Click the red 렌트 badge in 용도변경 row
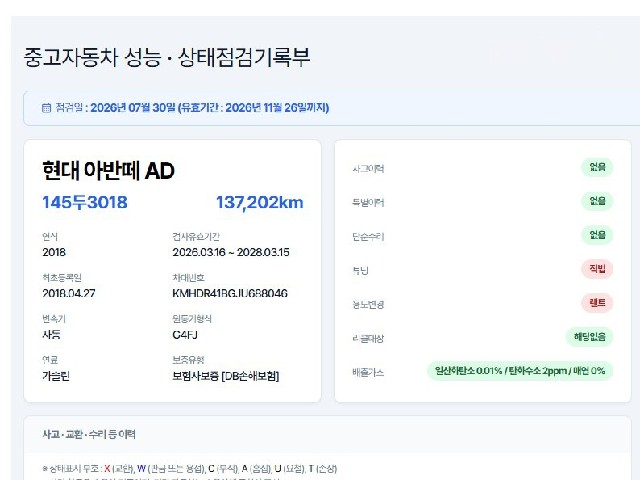 (x=597, y=303)
